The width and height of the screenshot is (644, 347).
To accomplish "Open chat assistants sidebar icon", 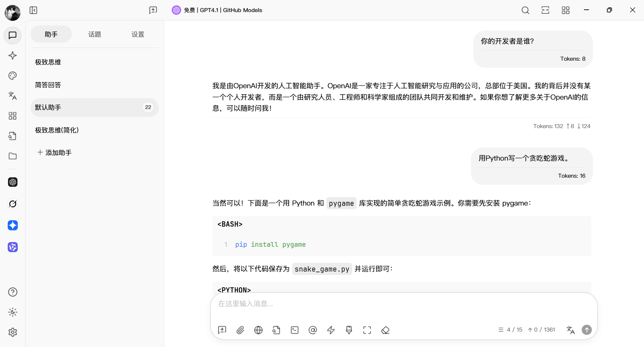I will pyautogui.click(x=12, y=35).
